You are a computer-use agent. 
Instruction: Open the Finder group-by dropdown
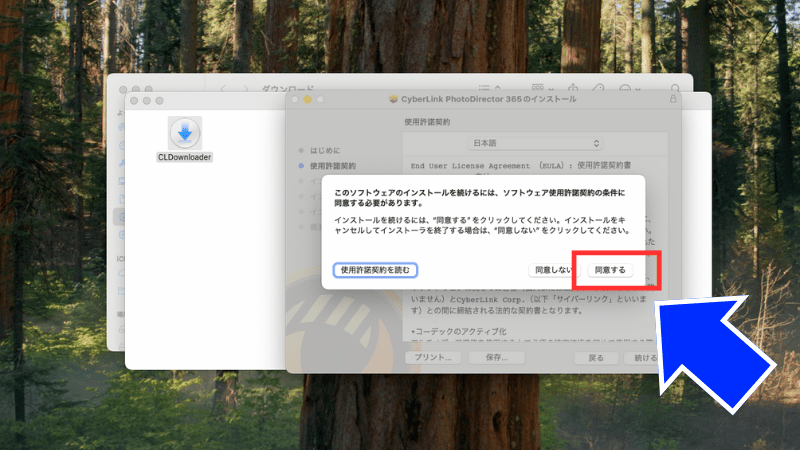[542, 88]
